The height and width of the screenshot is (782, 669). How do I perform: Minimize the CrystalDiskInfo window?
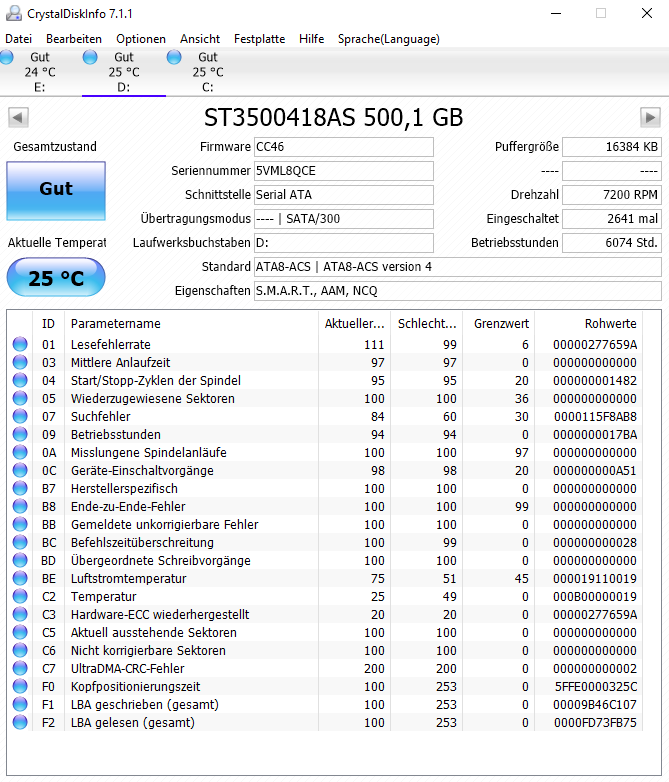[x=556, y=13]
